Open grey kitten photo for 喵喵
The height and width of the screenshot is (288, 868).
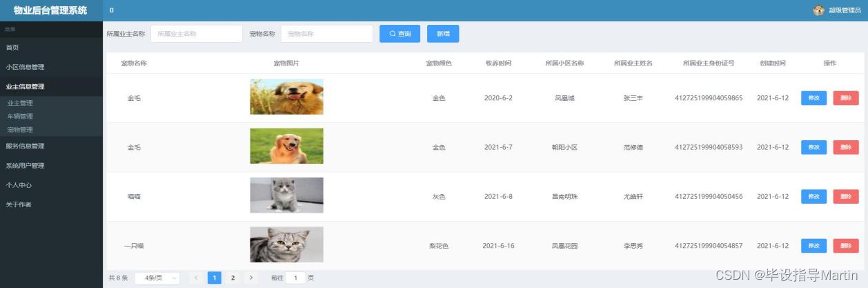(x=286, y=195)
